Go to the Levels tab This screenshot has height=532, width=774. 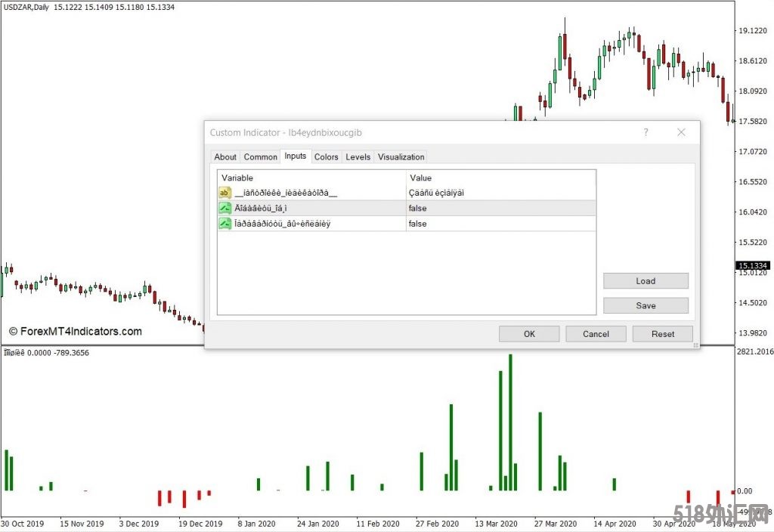[358, 157]
